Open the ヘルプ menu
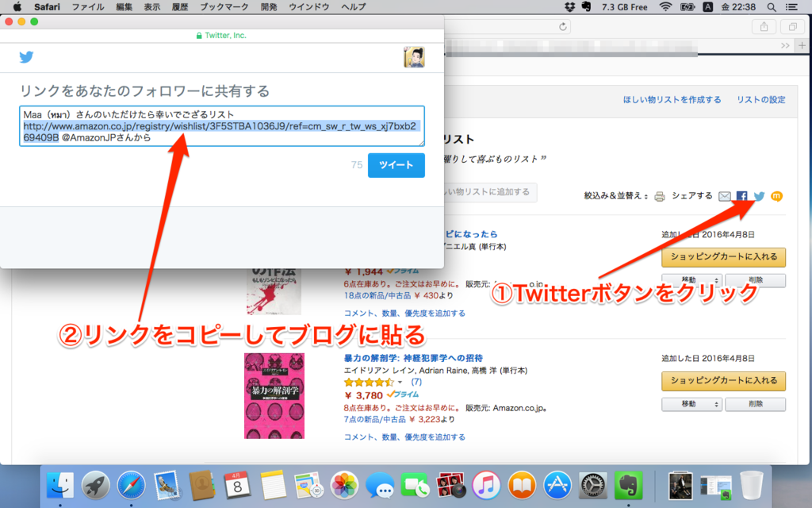This screenshot has width=812, height=508. pos(354,6)
